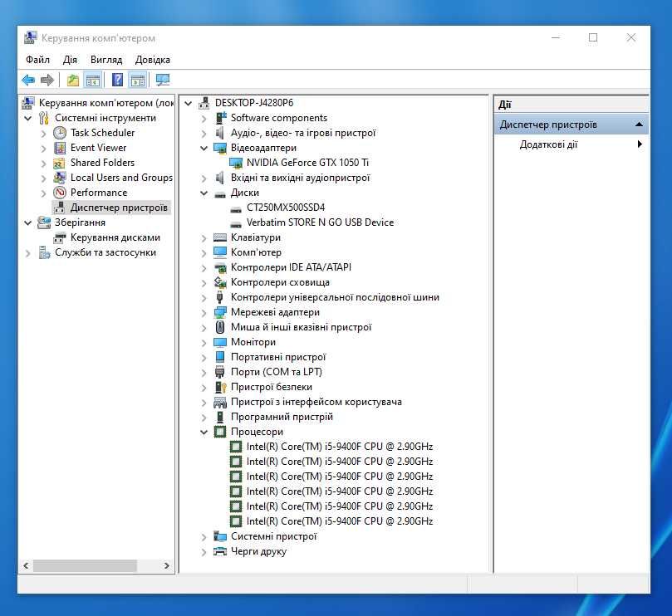Click the Event Viewer icon

point(60,148)
